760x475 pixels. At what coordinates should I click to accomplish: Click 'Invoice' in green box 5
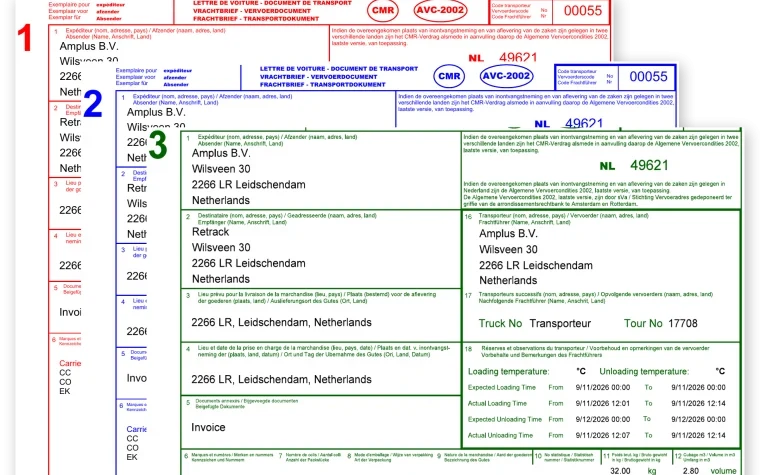tap(208, 428)
